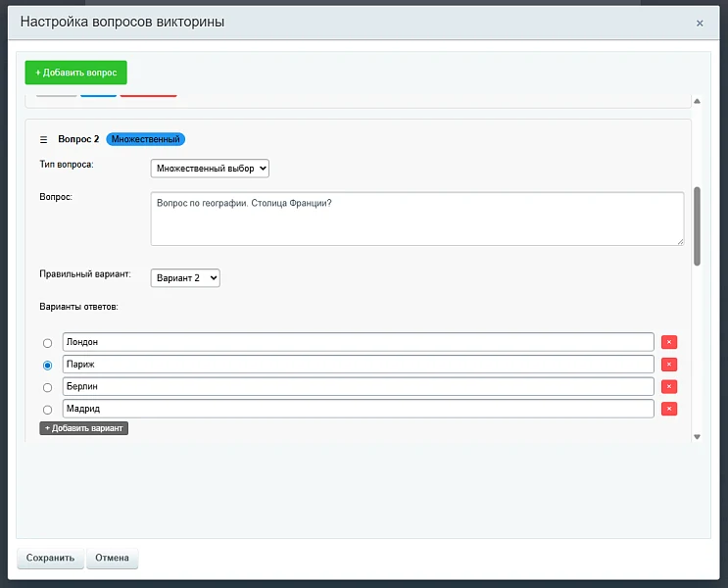The image size is (728, 588).
Task: Open the Тип вопроса dropdown
Action: pyautogui.click(x=210, y=169)
